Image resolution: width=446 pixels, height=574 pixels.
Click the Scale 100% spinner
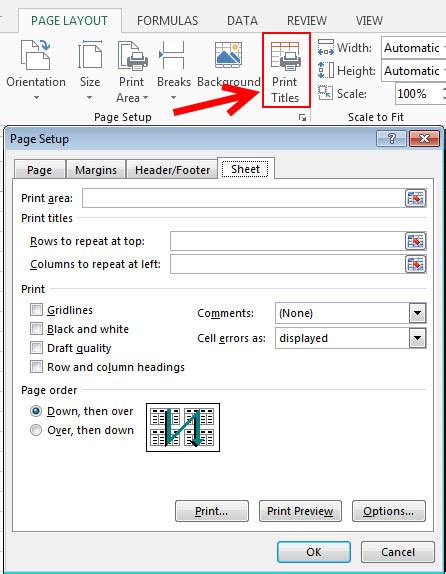(444, 94)
